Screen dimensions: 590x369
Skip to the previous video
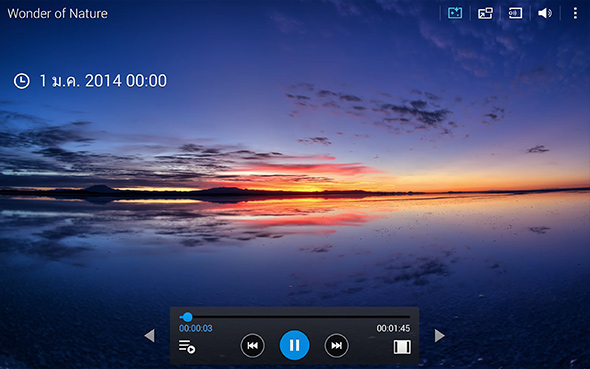pos(252,345)
